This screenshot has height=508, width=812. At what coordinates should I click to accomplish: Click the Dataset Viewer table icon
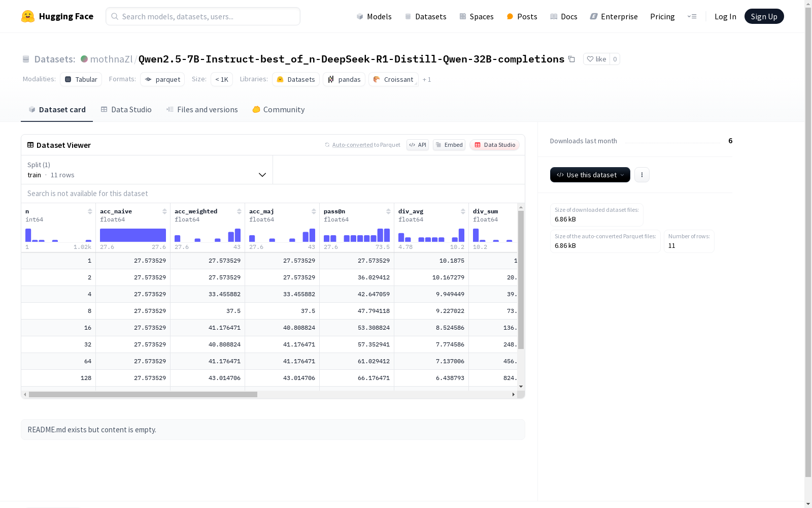pos(30,145)
